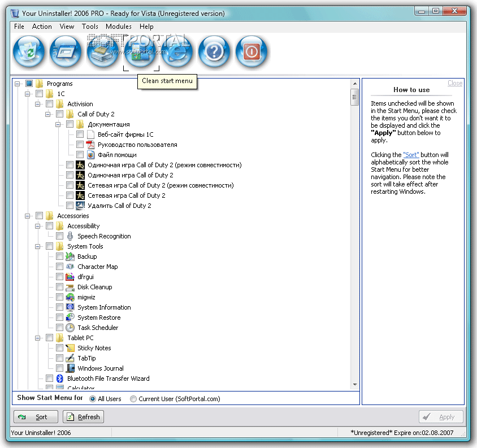
Task: Collapse the Документация folder node
Action: pos(58,124)
